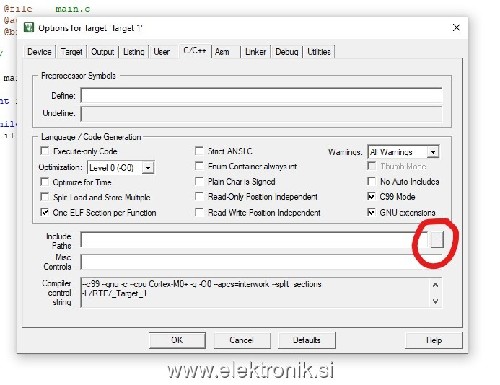The image size is (500, 385).
Task: Open the Optimization level dropdown
Action: coord(148,167)
